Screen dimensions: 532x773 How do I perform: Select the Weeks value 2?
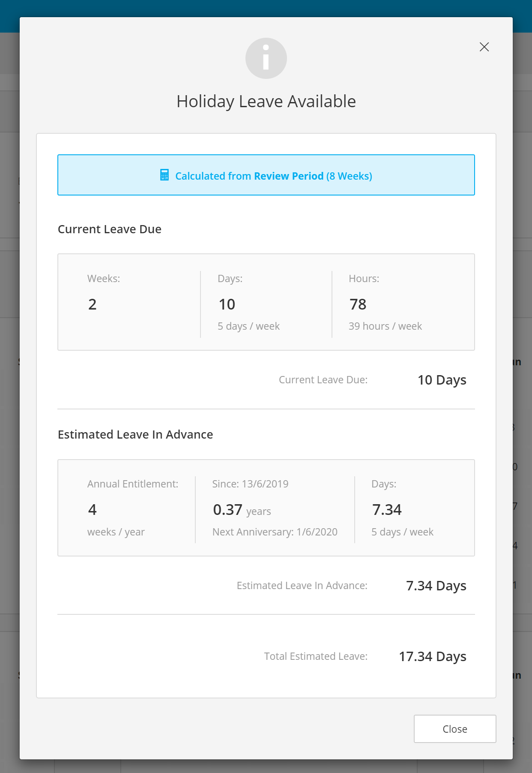pyautogui.click(x=93, y=304)
